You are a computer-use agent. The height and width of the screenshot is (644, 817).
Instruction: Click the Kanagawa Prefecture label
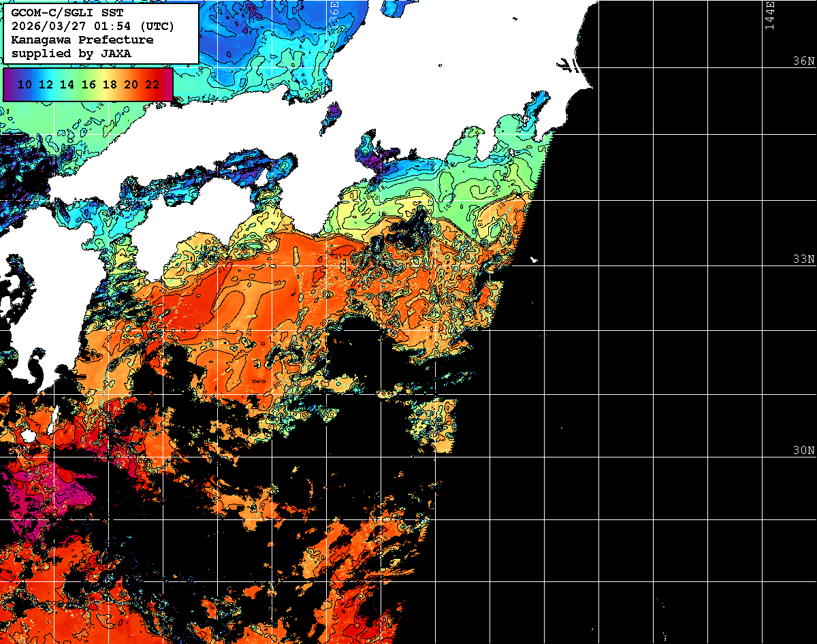82,40
